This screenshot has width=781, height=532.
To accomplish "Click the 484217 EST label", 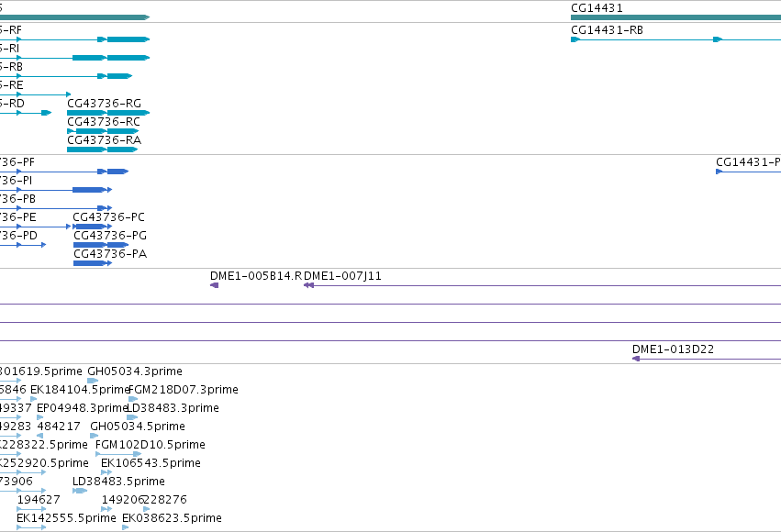I will 59,427.
